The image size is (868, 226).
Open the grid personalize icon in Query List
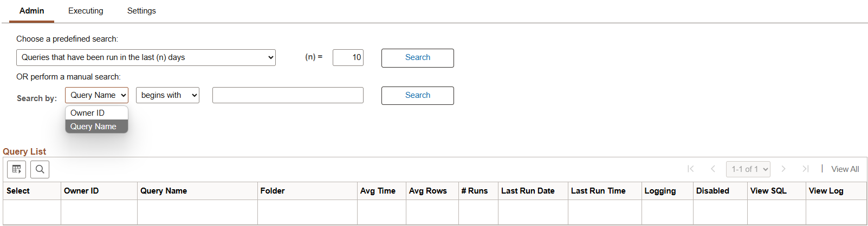[17, 169]
